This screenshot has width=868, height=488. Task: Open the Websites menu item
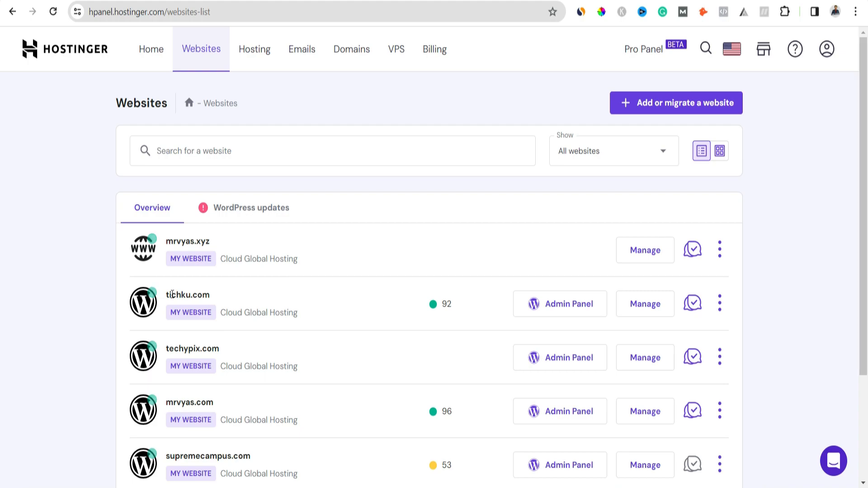coord(201,49)
